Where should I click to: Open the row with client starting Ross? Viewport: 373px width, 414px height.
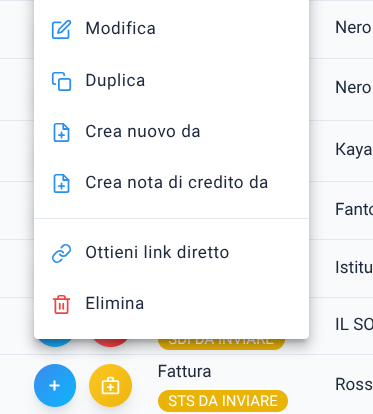(354, 384)
